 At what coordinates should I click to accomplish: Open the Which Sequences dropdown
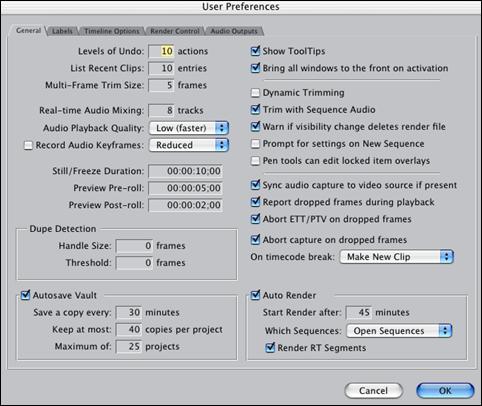click(399, 331)
